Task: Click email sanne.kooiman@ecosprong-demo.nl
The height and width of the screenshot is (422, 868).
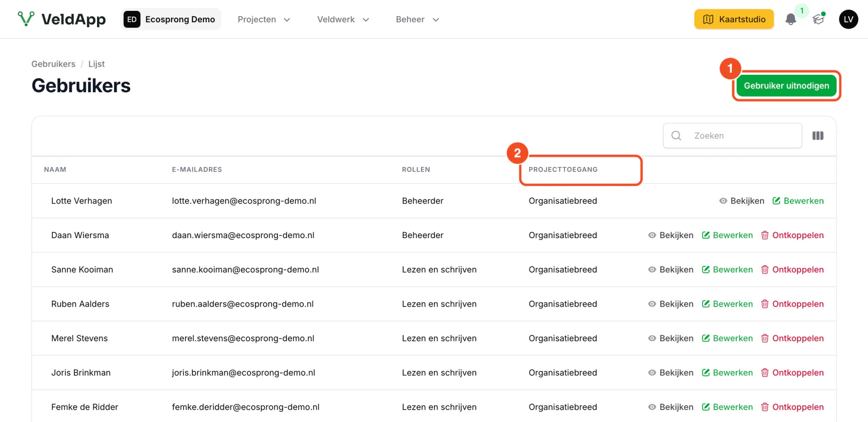Action: coord(245,270)
